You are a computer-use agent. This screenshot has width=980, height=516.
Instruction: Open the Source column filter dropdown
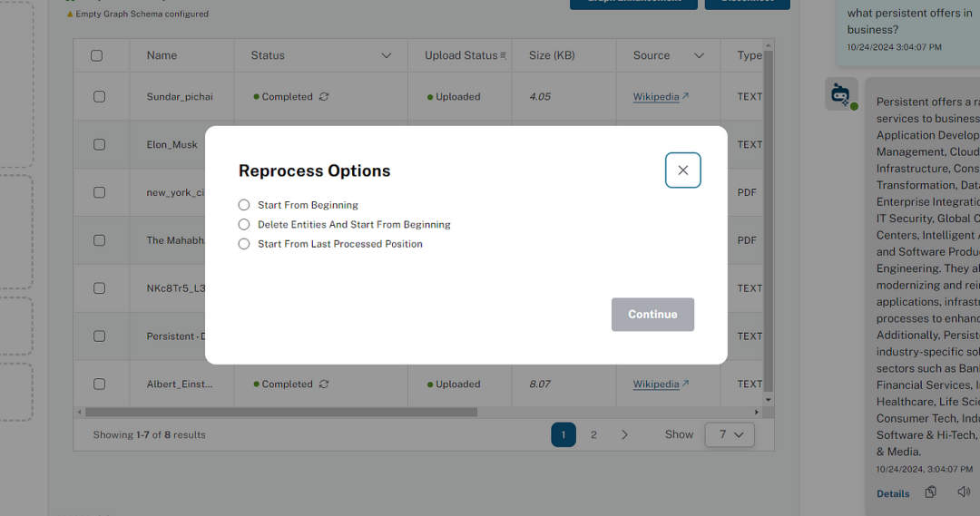pos(699,55)
